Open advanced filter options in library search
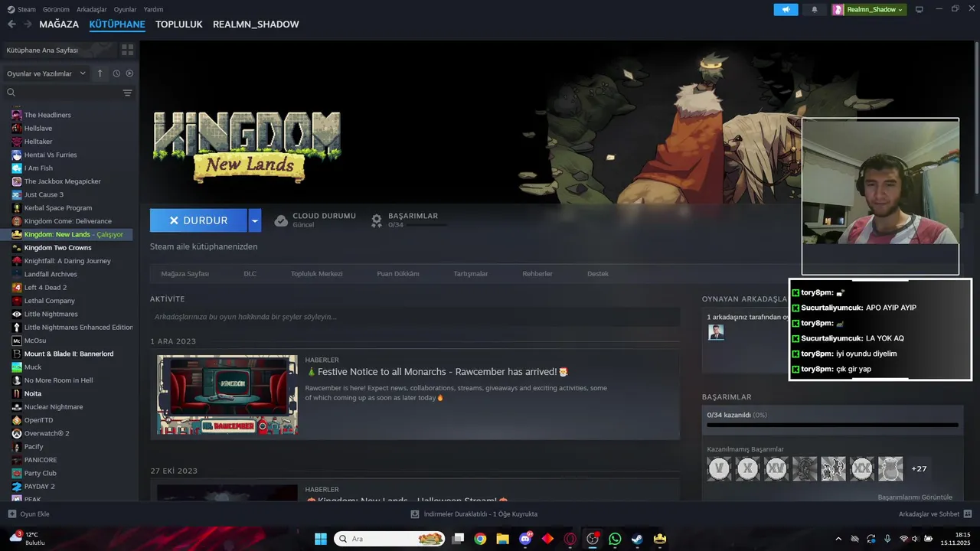 tap(127, 93)
